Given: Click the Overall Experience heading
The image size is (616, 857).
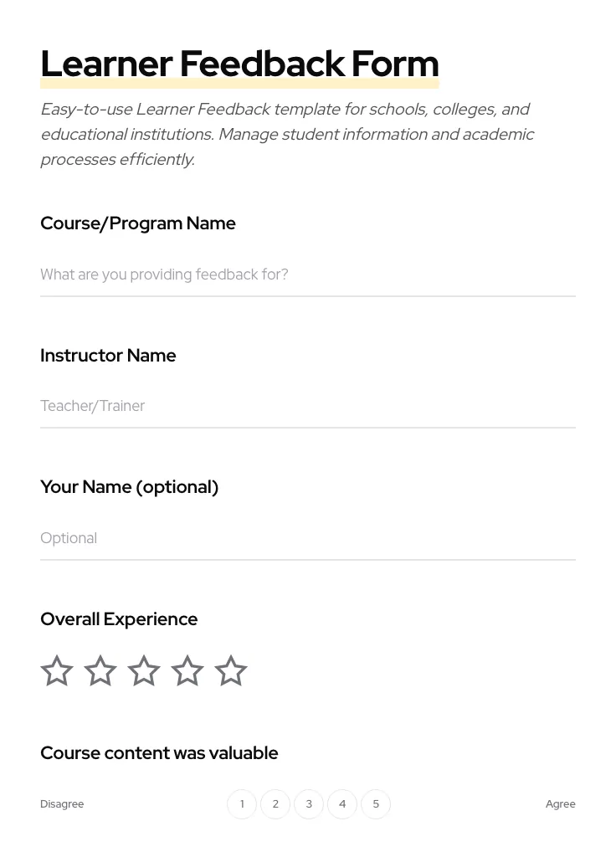Looking at the screenshot, I should click(x=119, y=619).
